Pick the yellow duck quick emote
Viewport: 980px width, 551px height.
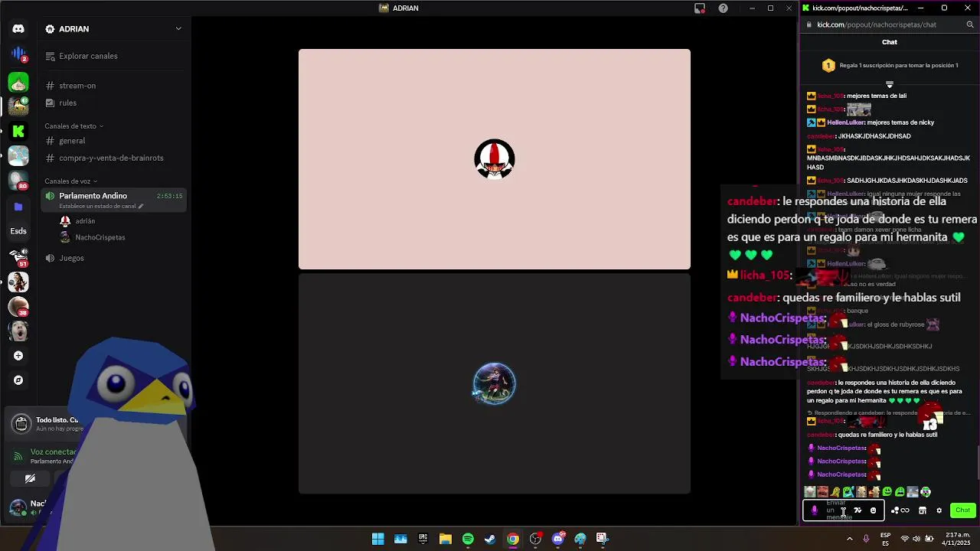tap(835, 491)
